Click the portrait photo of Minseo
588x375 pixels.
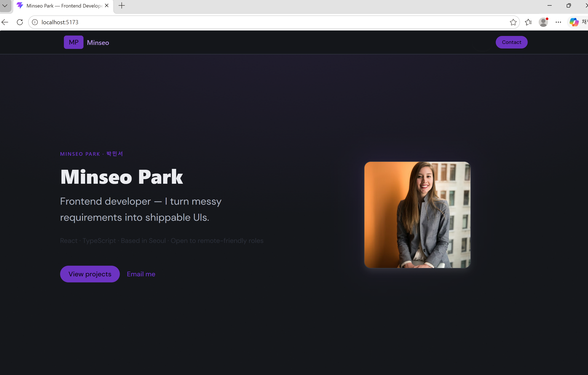pyautogui.click(x=417, y=215)
